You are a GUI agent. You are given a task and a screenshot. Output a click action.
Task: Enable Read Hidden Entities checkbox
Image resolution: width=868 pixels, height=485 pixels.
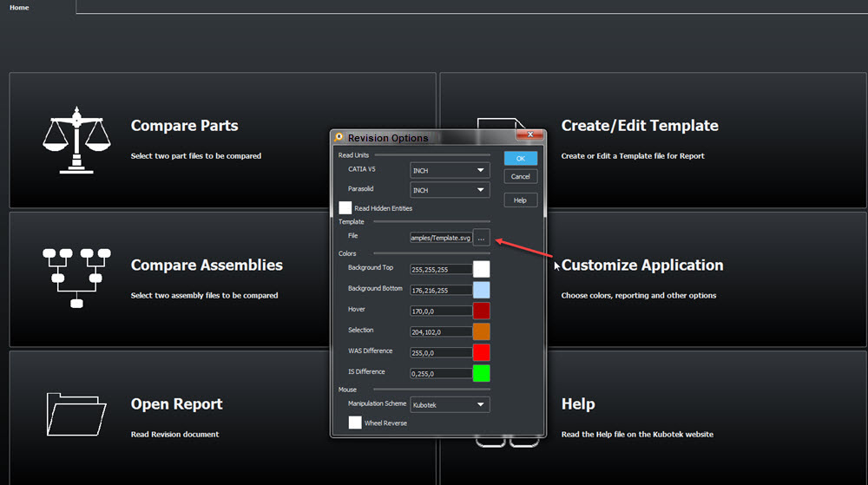click(x=345, y=208)
